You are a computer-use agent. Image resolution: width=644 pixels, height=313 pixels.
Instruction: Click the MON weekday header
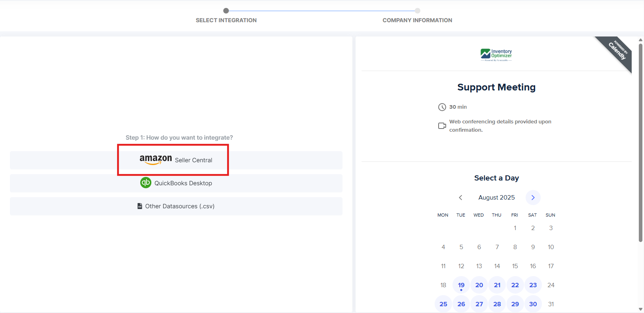click(443, 215)
